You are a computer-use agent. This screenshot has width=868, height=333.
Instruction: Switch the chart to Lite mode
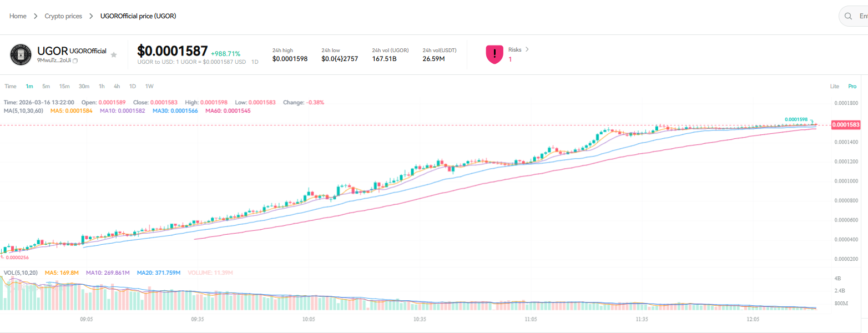(x=835, y=86)
